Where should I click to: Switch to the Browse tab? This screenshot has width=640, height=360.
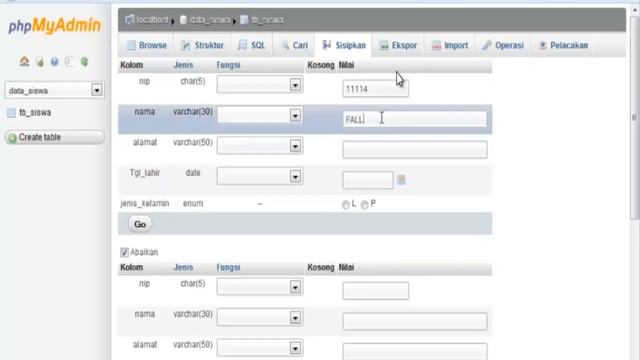(147, 45)
